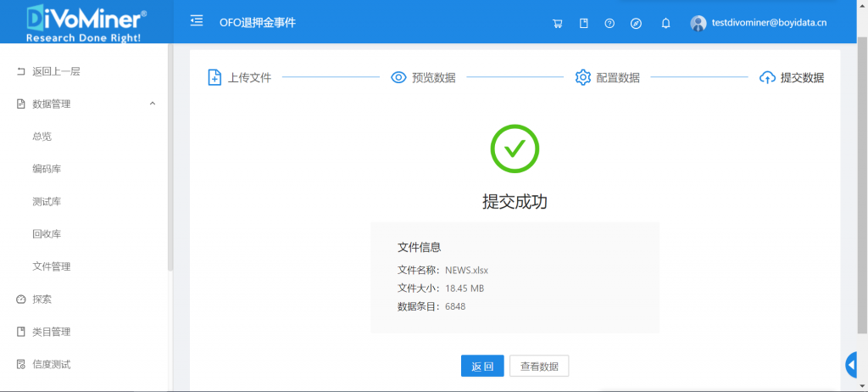
Task: Click file size 18.45 MB
Action: point(465,288)
